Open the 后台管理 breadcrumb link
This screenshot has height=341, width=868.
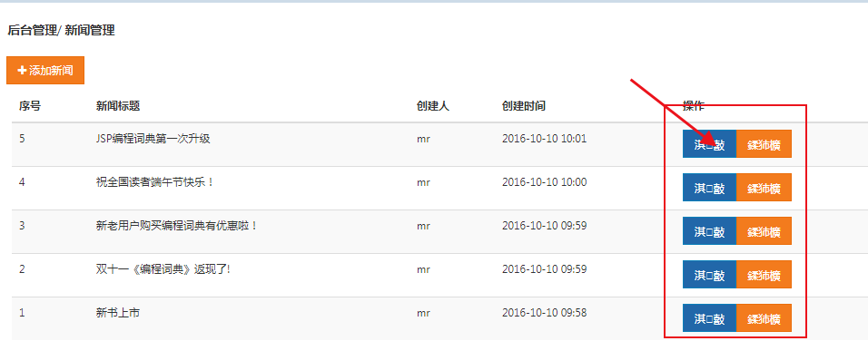32,31
